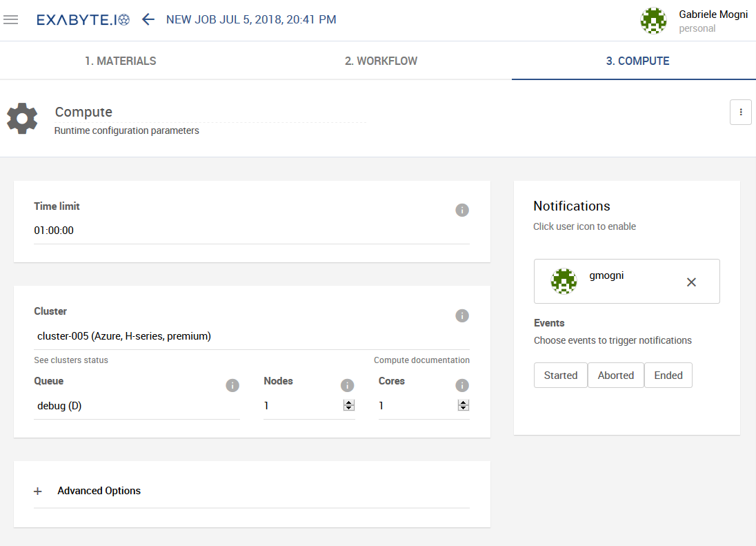Viewport: 756px width, 546px height.
Task: Toggle the Ended event notification
Action: [668, 376]
